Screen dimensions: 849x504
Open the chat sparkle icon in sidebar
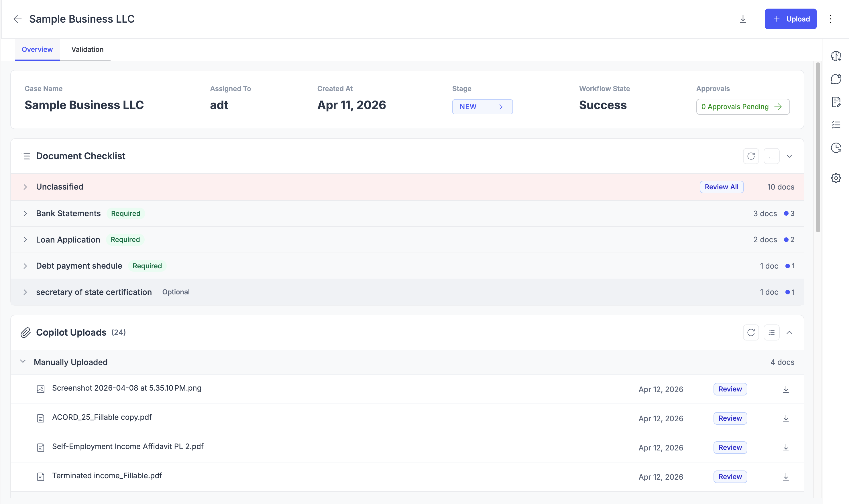click(836, 79)
